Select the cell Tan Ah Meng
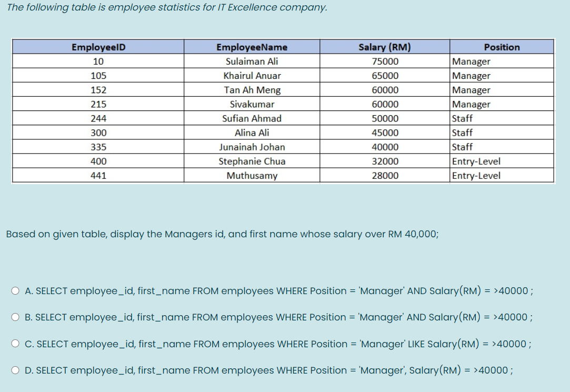Image resolution: width=570 pixels, height=392 pixels. pyautogui.click(x=252, y=90)
